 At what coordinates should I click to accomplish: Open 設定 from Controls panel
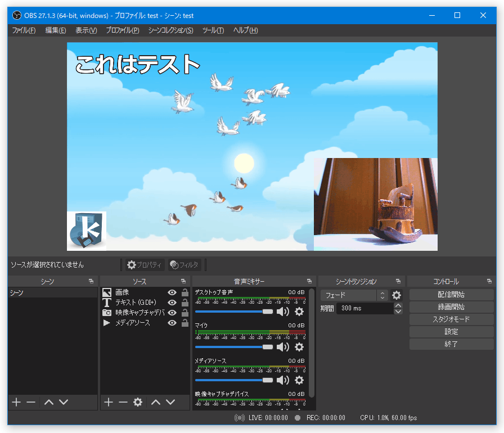point(451,332)
